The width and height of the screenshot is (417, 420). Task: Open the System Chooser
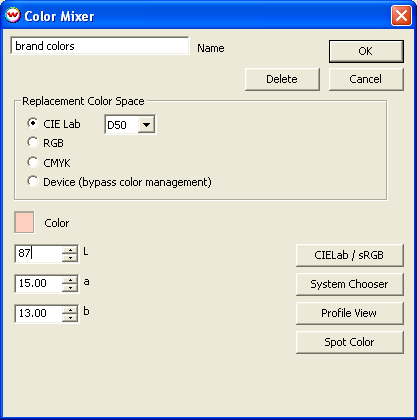pyautogui.click(x=349, y=284)
